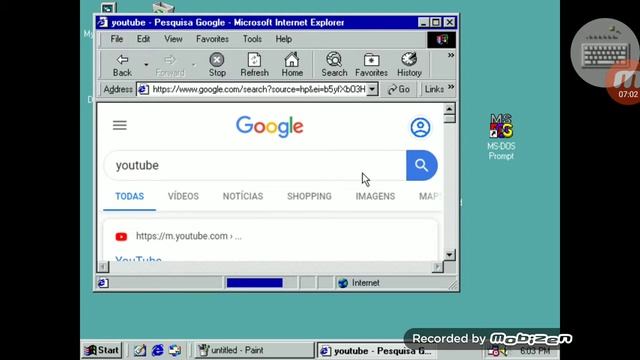
Task: Stop the page from loading
Action: (x=217, y=65)
